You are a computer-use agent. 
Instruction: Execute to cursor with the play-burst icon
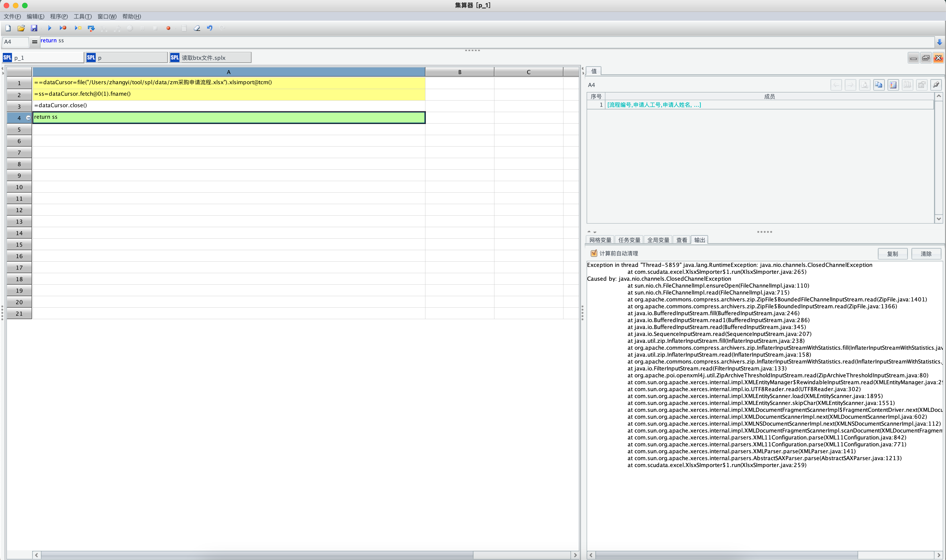78,28
